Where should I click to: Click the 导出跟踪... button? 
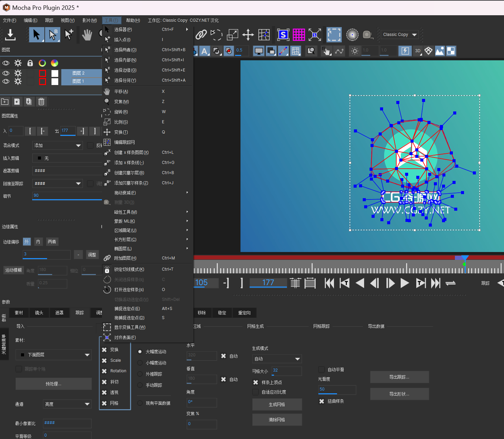click(x=399, y=377)
